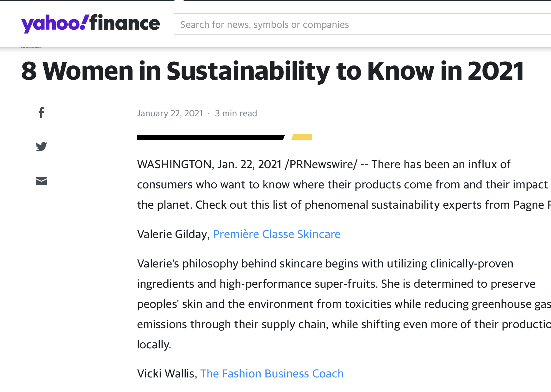Click the '3 min read' label
Image resolution: width=551 pixels, height=392 pixels.
click(236, 113)
